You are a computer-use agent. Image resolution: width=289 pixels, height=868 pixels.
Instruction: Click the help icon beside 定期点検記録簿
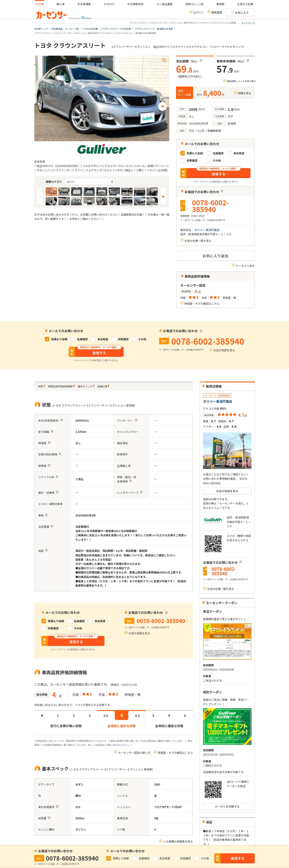(x=60, y=454)
